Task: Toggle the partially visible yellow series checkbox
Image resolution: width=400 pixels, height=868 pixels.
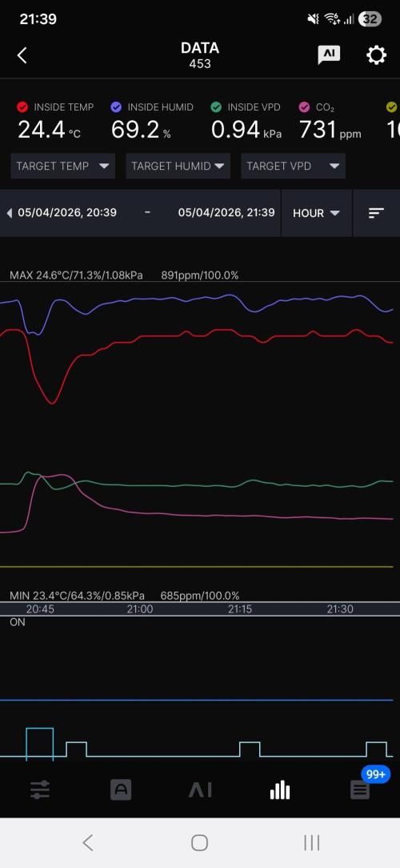Action: (392, 106)
